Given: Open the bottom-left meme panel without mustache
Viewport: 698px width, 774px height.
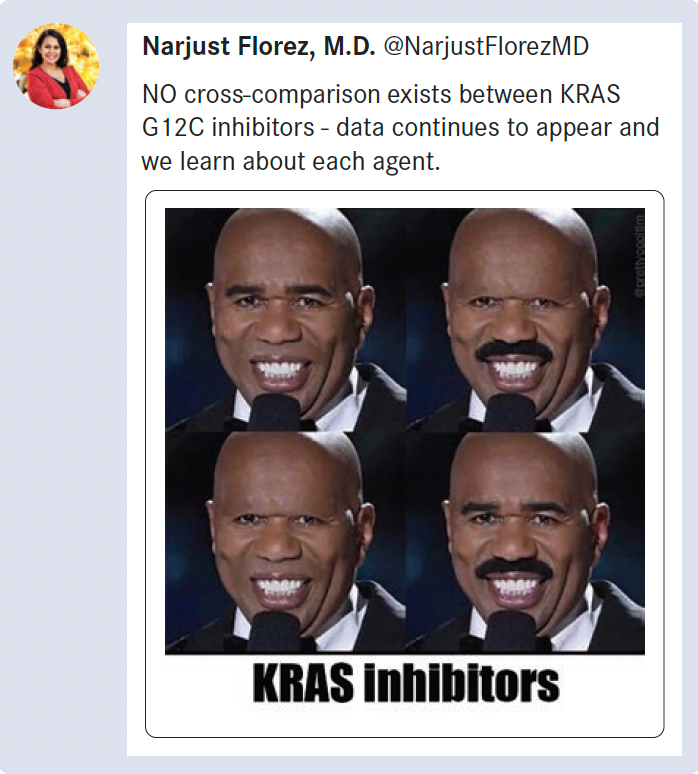Looking at the screenshot, I should pyautogui.click(x=285, y=542).
